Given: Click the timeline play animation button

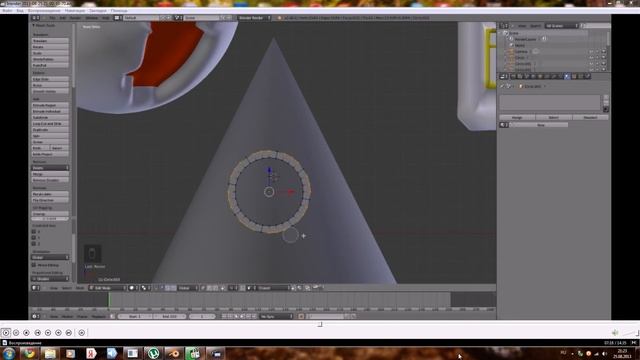Looking at the screenshot, I should point(242,316).
